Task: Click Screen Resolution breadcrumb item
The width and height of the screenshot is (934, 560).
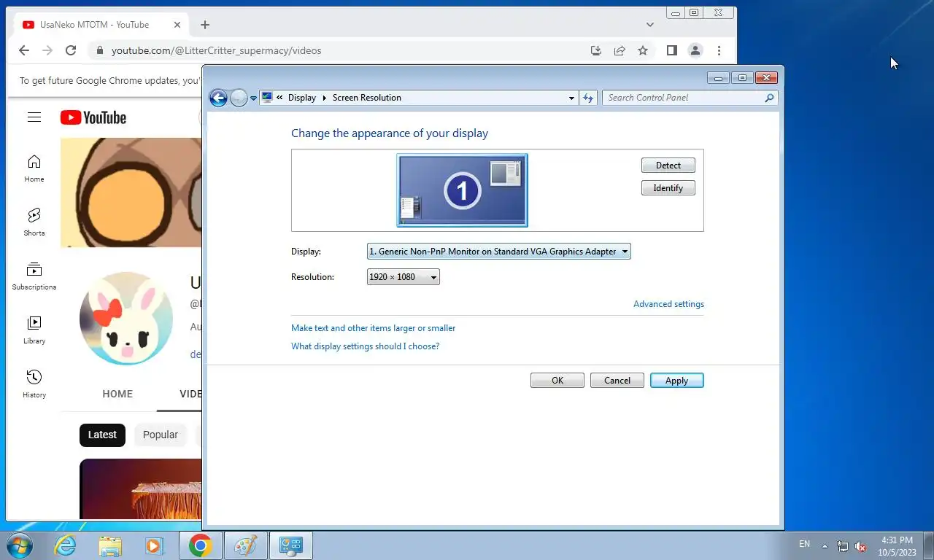Action: point(367,98)
